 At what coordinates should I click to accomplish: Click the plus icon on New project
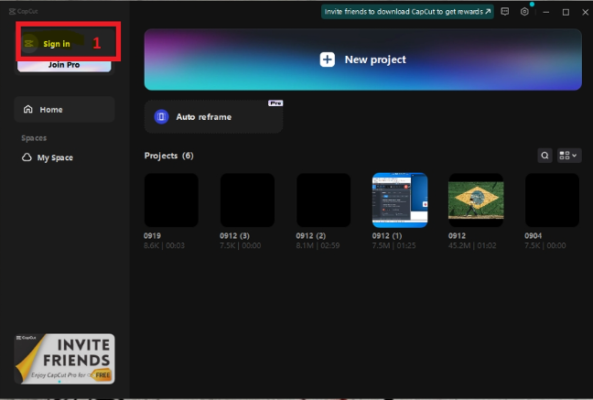(327, 60)
